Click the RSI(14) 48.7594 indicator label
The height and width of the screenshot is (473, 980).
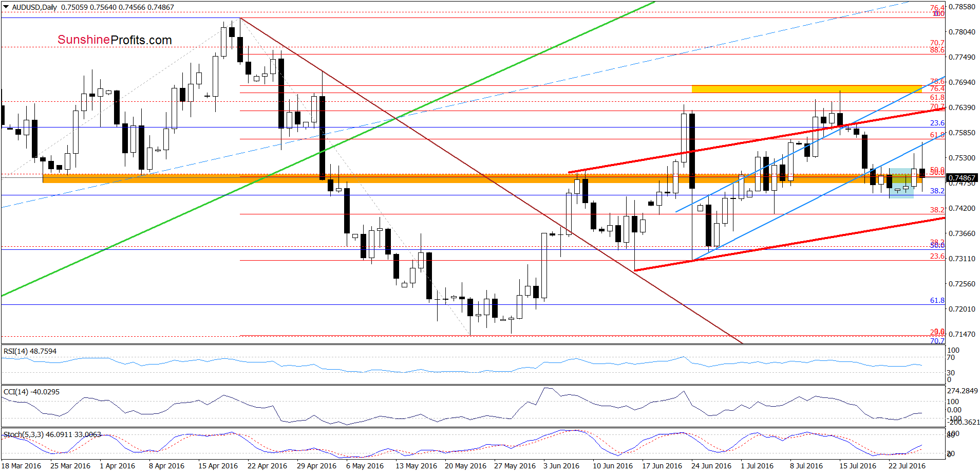[x=30, y=351]
